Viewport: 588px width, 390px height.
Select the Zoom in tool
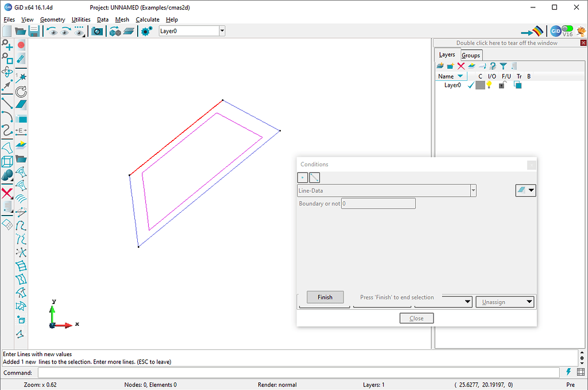click(7, 45)
